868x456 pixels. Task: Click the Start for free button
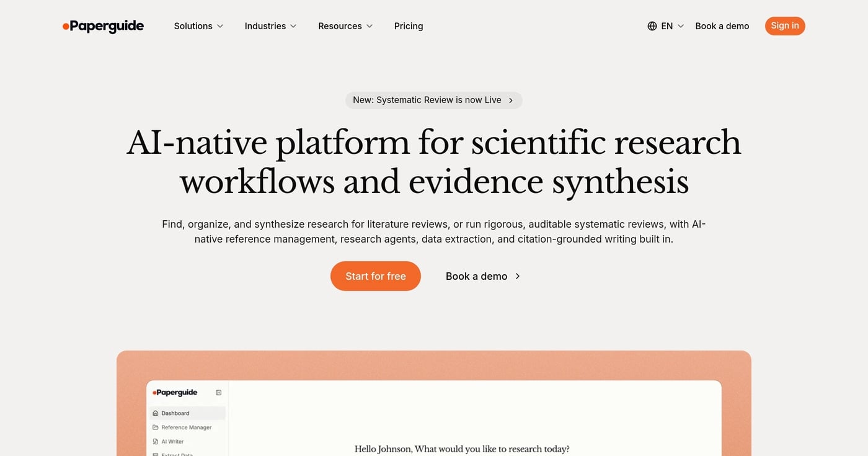point(376,276)
